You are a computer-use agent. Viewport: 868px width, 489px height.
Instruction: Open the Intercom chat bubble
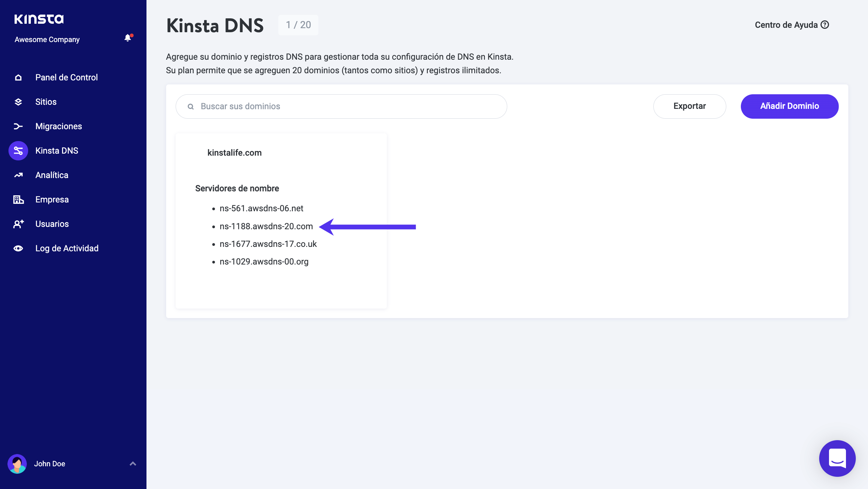click(x=837, y=458)
